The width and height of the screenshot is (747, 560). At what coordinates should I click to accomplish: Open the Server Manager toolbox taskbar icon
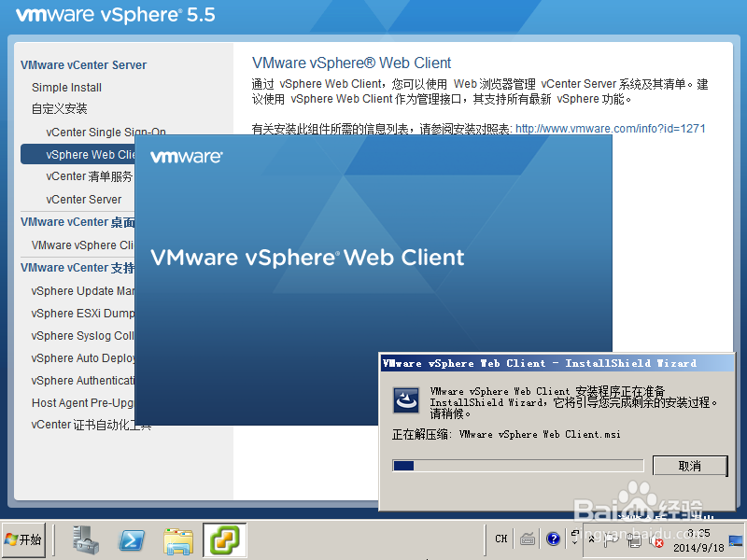85,539
